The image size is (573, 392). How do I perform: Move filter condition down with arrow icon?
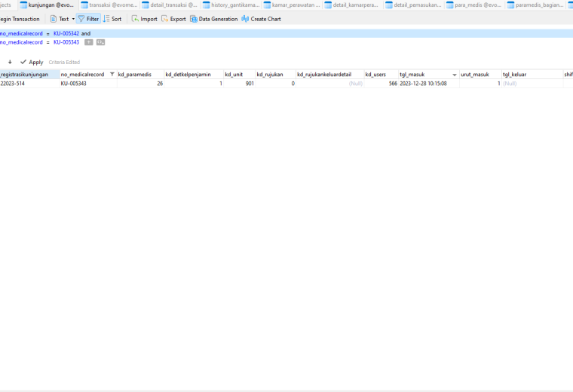[10, 62]
